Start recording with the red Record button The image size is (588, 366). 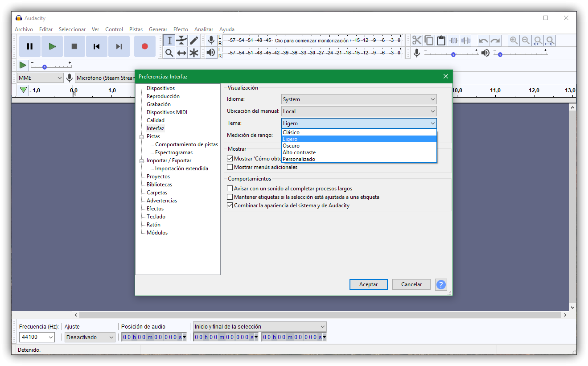(x=145, y=46)
